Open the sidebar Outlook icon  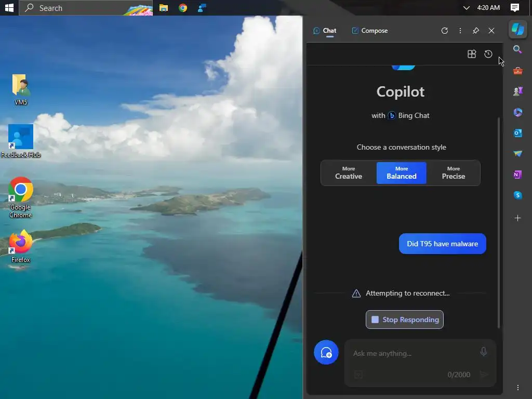(x=518, y=133)
